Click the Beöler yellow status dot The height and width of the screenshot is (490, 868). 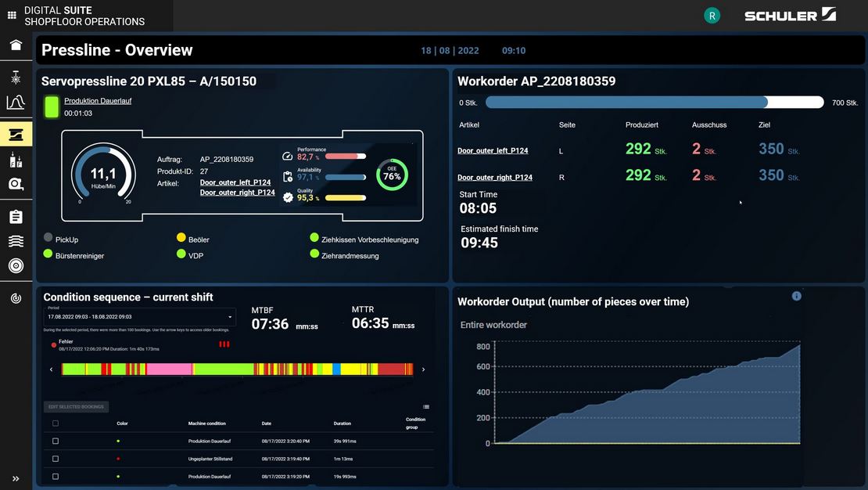point(181,237)
